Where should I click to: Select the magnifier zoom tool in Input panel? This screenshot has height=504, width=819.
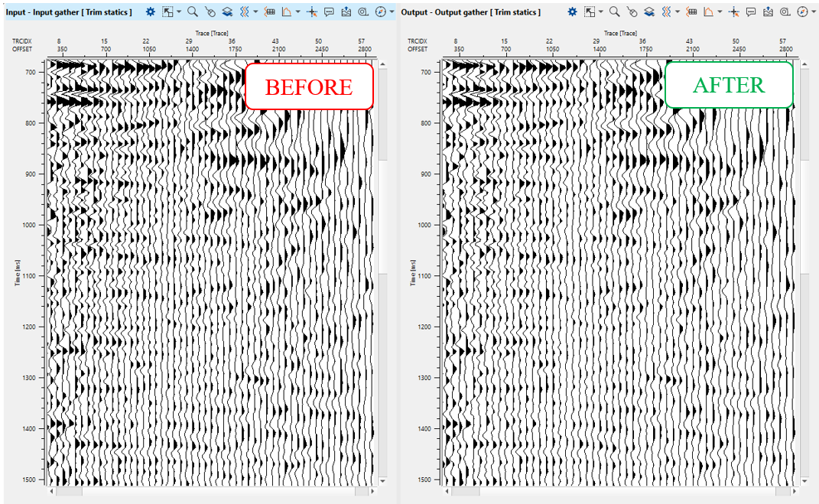192,12
